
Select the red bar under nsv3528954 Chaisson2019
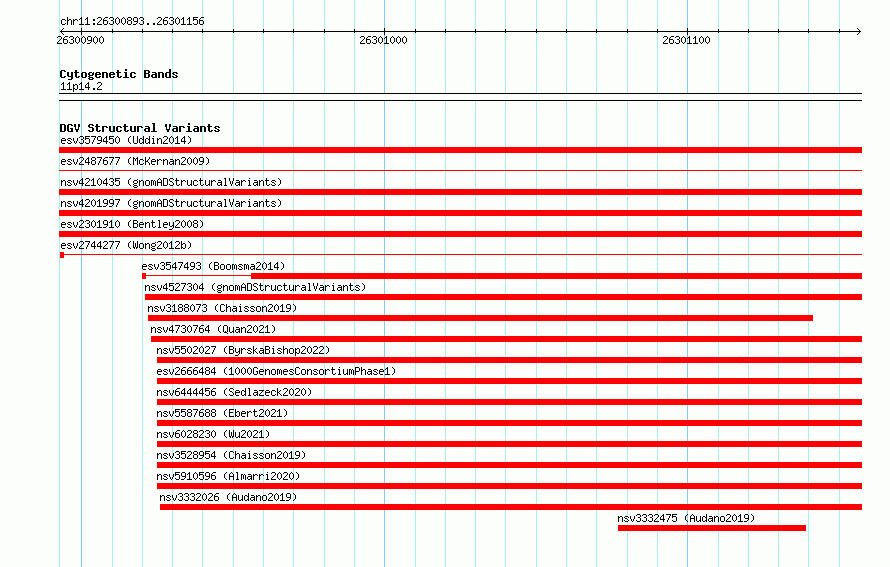510,465
